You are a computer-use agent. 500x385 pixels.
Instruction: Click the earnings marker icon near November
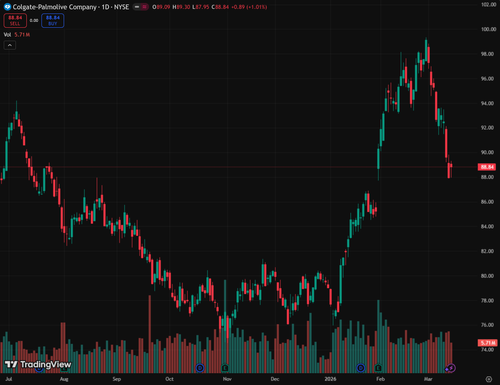225,368
